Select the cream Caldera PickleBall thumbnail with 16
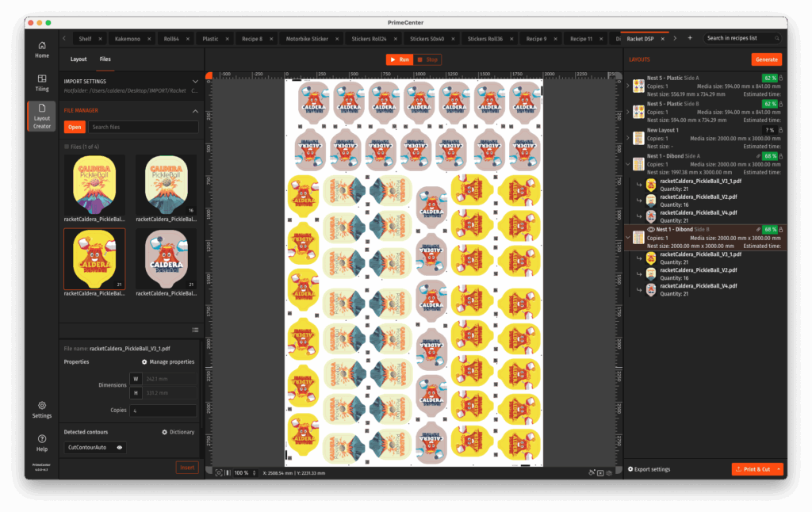 coord(167,185)
